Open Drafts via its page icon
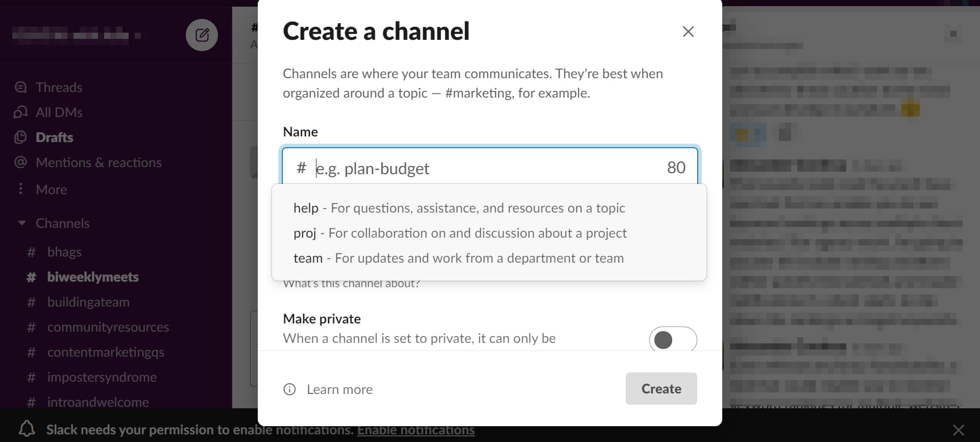Image resolution: width=980 pixels, height=442 pixels. point(20,137)
